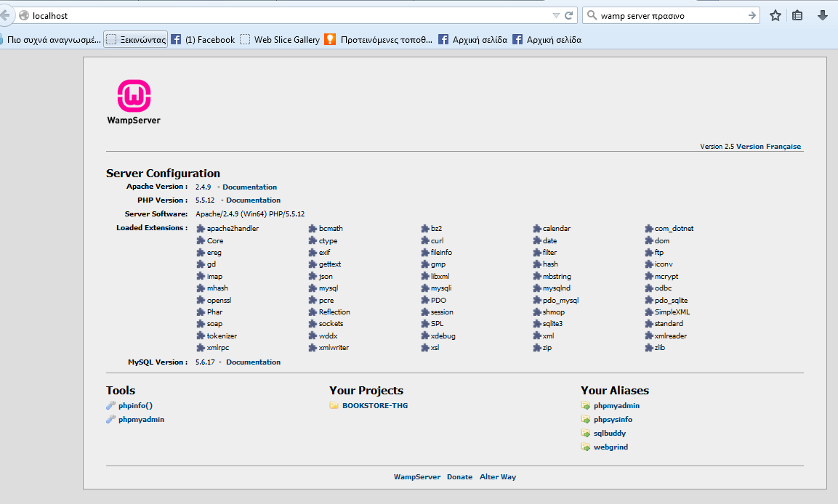Click the puzzle icon beside openssl

201,300
